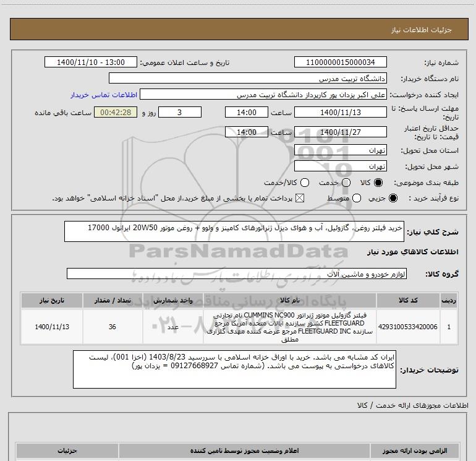Click the تاریخ نیاز column header
476x461 pixels.
pos(51,300)
